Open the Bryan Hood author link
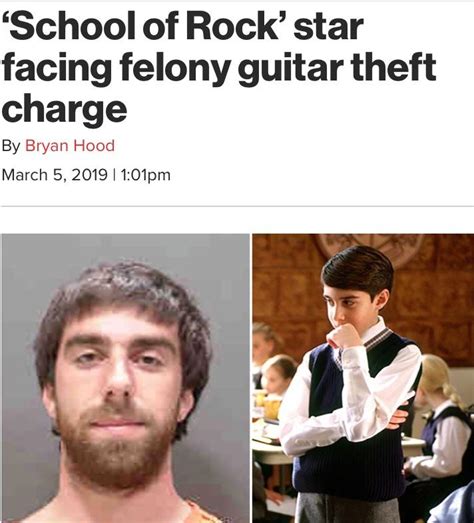 [x=70, y=146]
